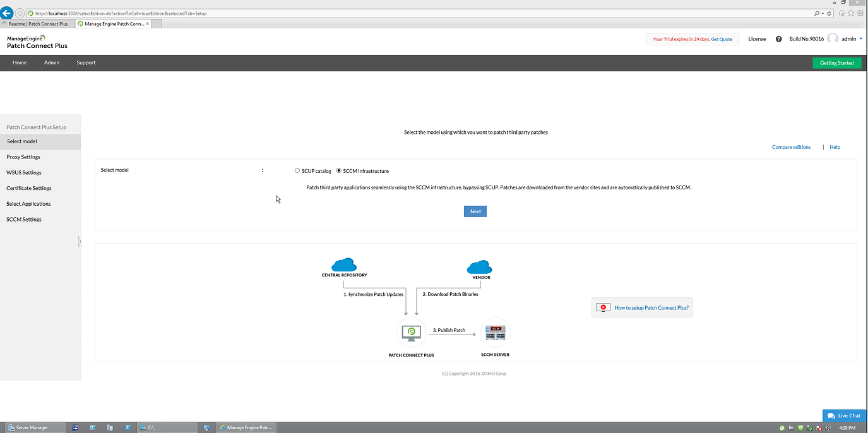868x433 pixels.
Task: Open How to setup Patch Connect Plus link
Action: coord(651,308)
